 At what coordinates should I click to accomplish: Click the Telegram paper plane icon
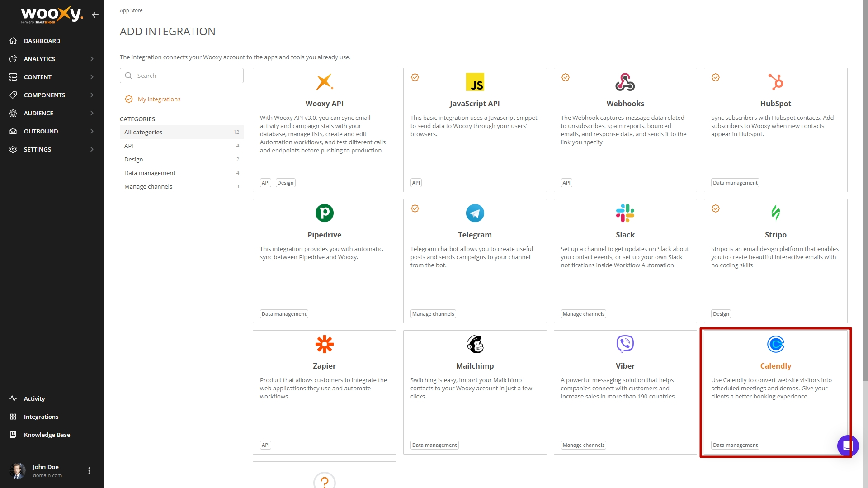(x=475, y=213)
